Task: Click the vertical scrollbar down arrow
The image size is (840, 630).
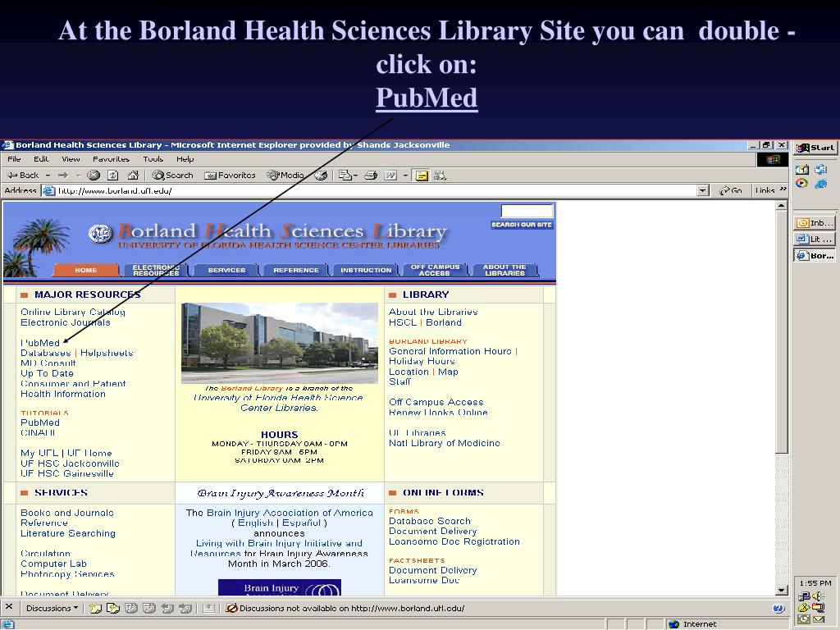Action: coord(782,590)
